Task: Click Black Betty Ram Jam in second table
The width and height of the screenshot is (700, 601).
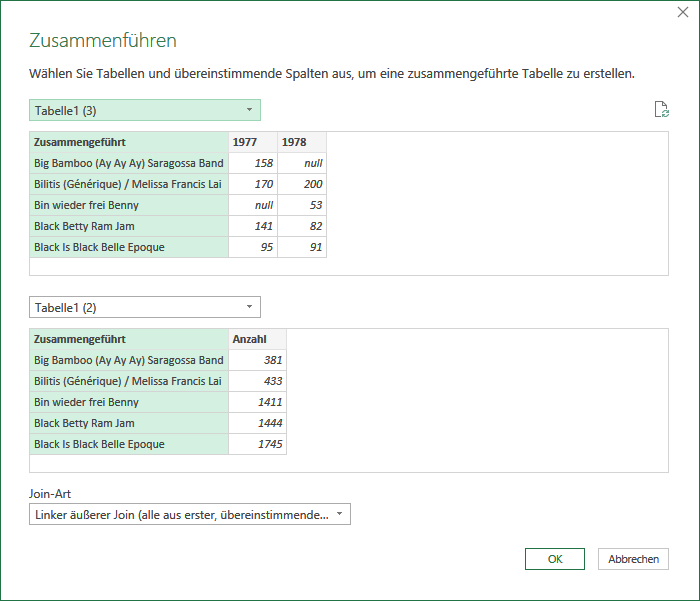Action: pyautogui.click(x=129, y=423)
